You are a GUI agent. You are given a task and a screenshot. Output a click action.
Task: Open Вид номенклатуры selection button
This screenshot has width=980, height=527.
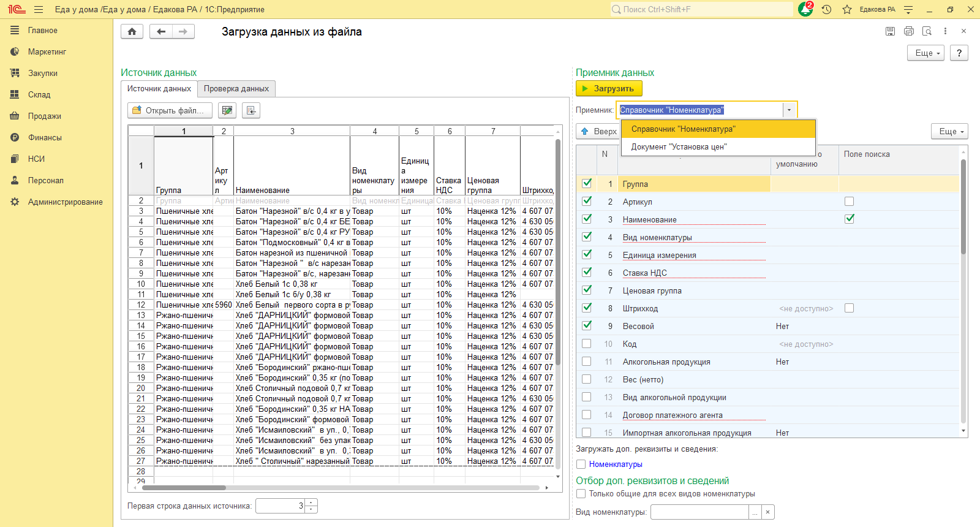[x=755, y=512]
